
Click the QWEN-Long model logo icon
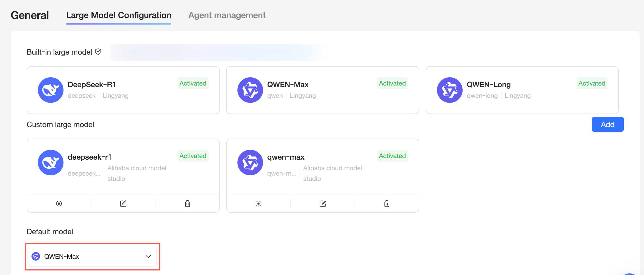450,90
